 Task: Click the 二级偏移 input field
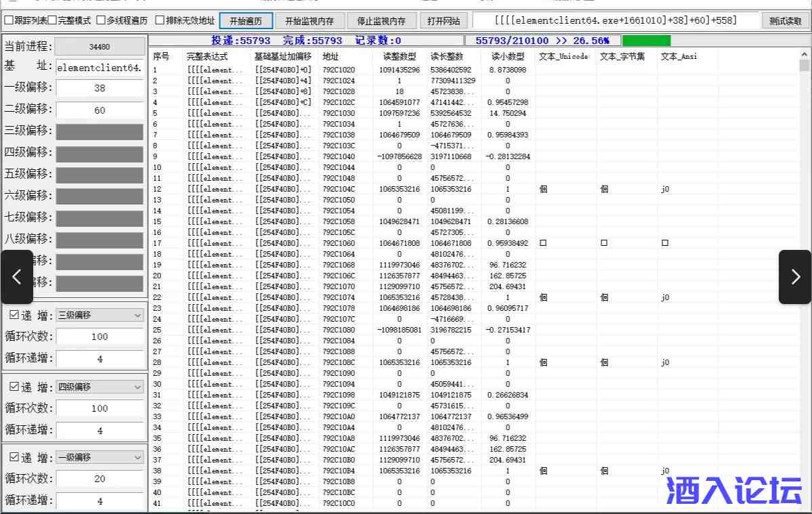click(100, 110)
